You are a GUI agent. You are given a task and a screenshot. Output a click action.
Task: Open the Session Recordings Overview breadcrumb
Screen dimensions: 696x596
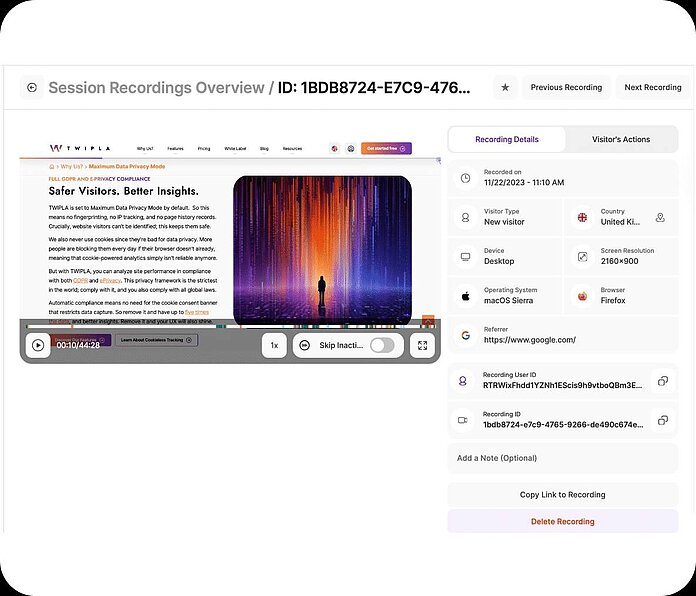pos(155,88)
